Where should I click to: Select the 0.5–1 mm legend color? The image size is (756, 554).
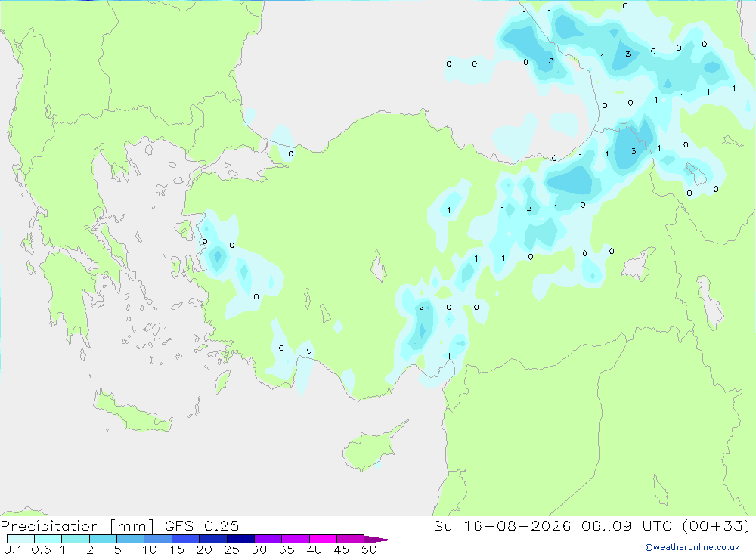click(48, 539)
